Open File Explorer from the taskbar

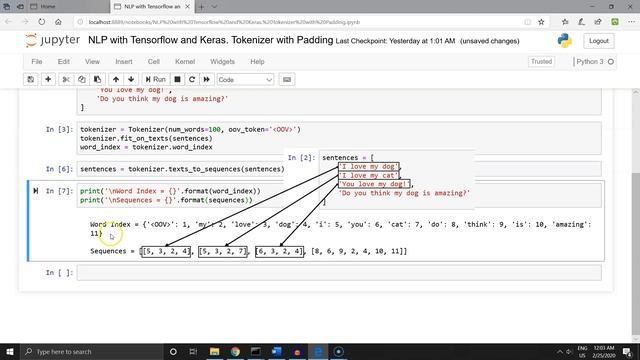pyautogui.click(x=214, y=351)
